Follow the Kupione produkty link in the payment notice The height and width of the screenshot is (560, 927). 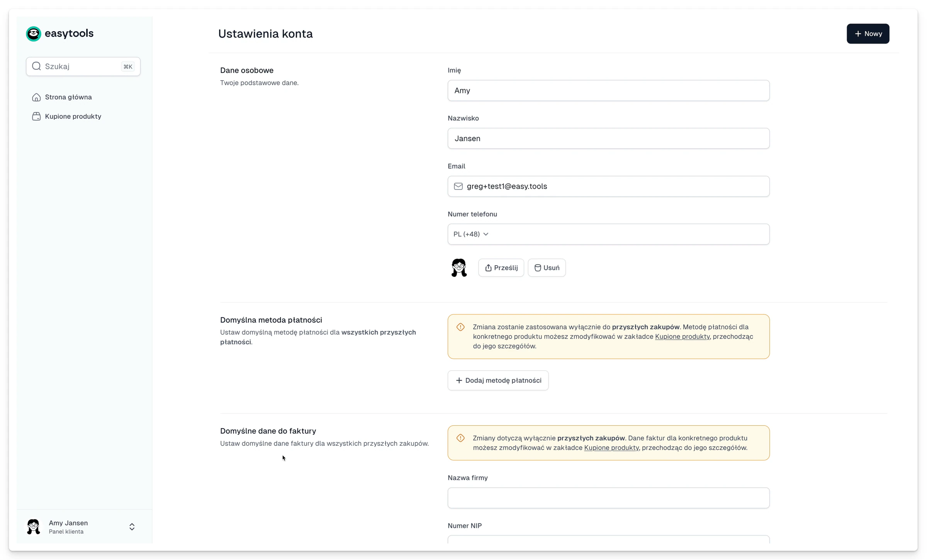pos(682,337)
